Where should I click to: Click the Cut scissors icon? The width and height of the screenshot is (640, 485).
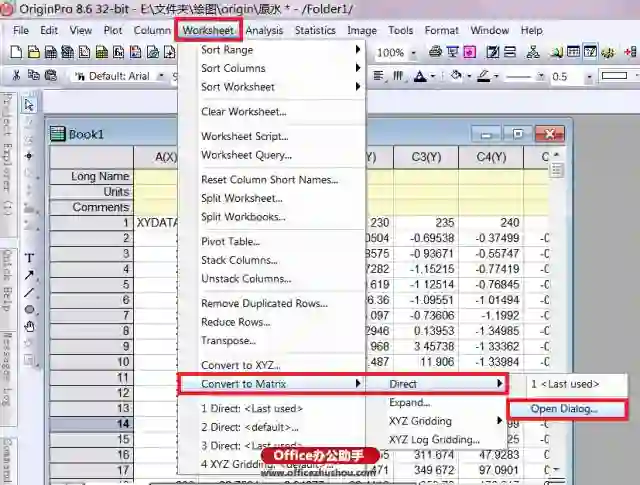[x=16, y=76]
